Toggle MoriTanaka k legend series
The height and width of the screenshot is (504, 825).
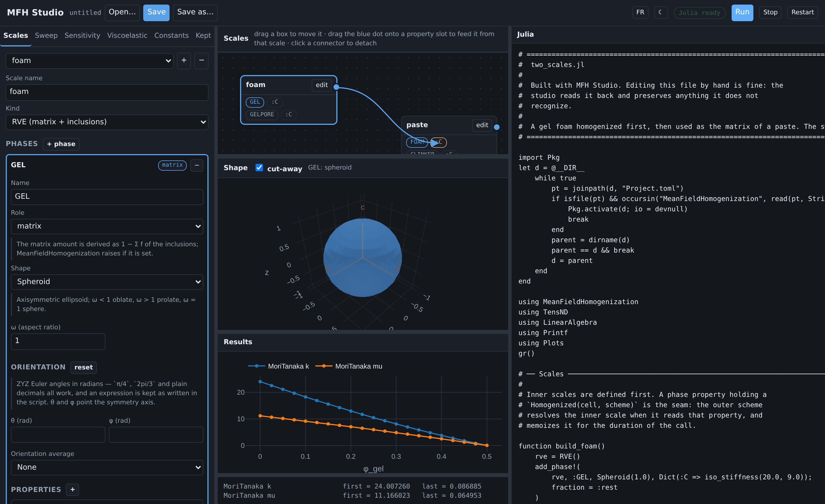[278, 366]
